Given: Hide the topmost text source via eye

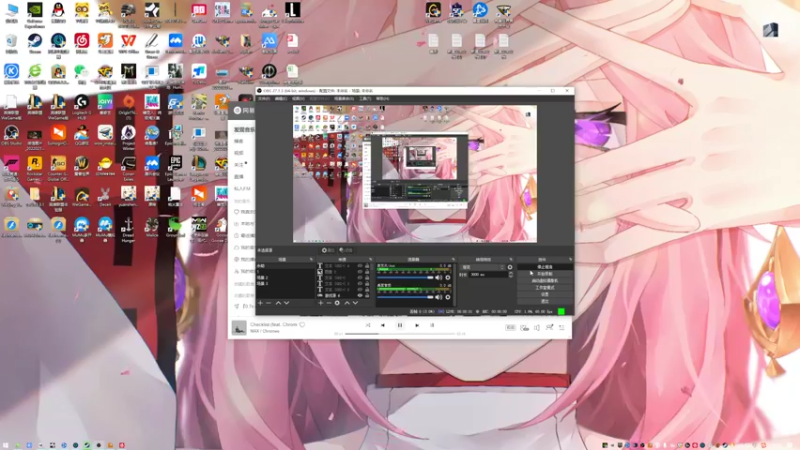Looking at the screenshot, I should (x=360, y=266).
